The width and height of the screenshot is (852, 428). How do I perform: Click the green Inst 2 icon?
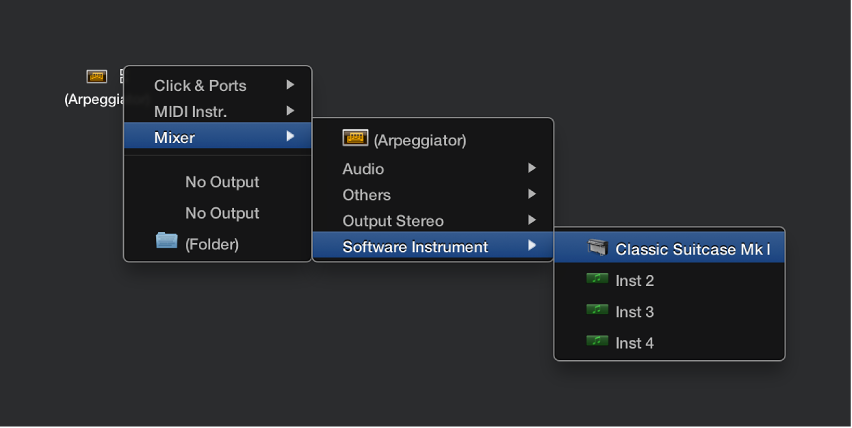point(597,279)
